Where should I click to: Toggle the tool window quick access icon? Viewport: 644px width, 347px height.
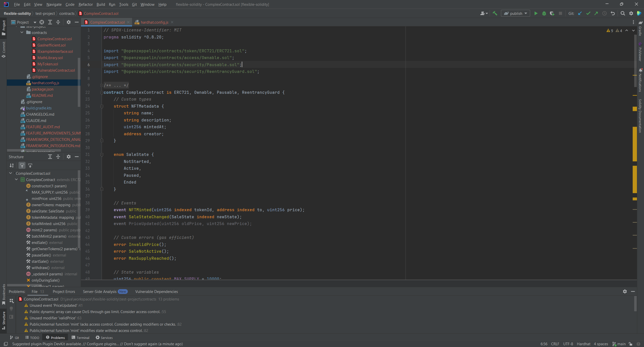coord(6,344)
